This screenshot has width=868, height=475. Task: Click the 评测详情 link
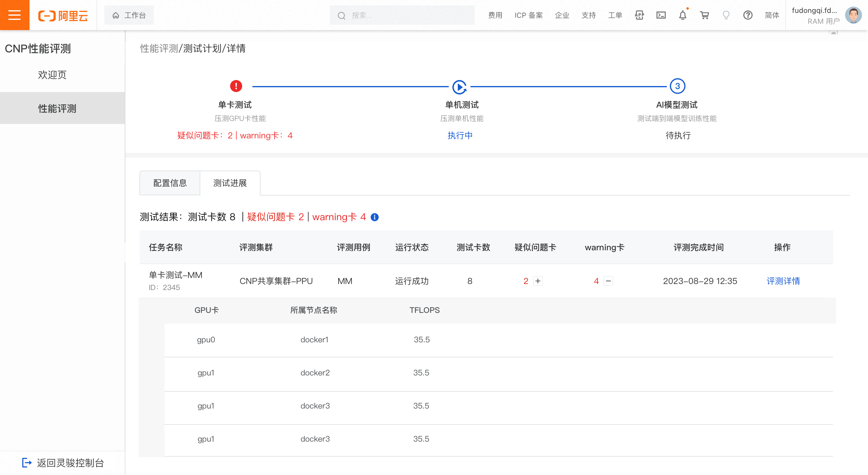(x=783, y=281)
